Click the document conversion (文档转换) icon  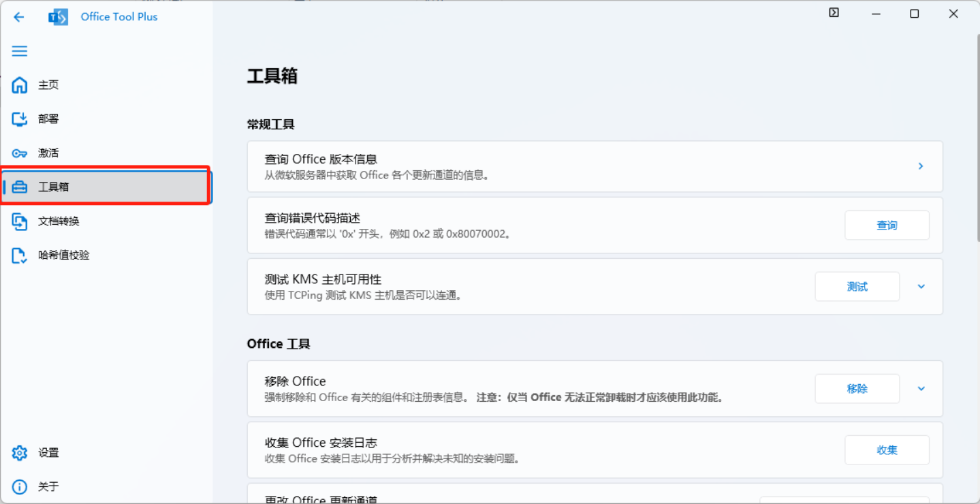point(20,221)
